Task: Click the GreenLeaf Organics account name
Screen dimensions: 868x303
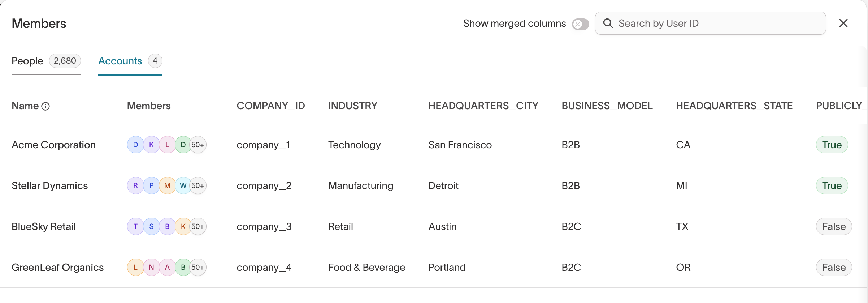Action: [x=57, y=267]
